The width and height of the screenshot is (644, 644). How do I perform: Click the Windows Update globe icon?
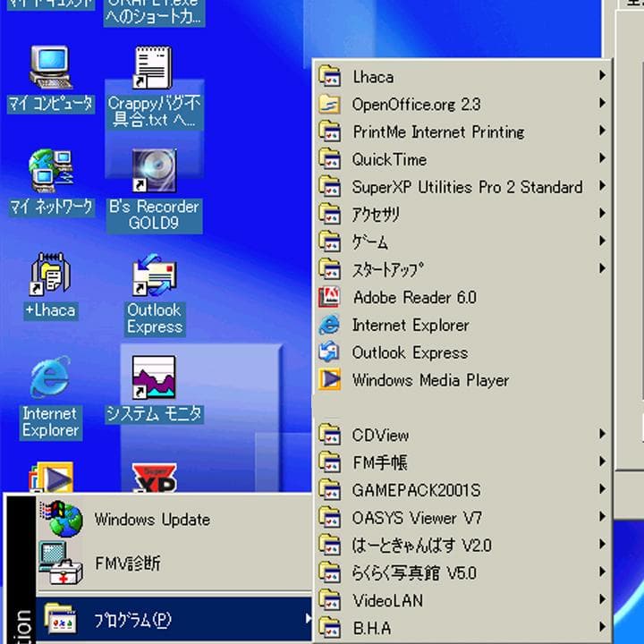pyautogui.click(x=61, y=519)
